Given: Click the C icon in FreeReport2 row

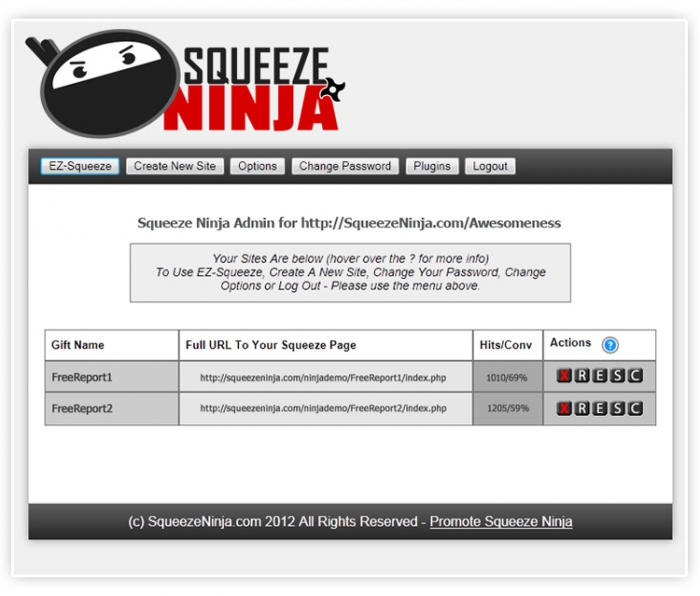Looking at the screenshot, I should pyautogui.click(x=635, y=408).
